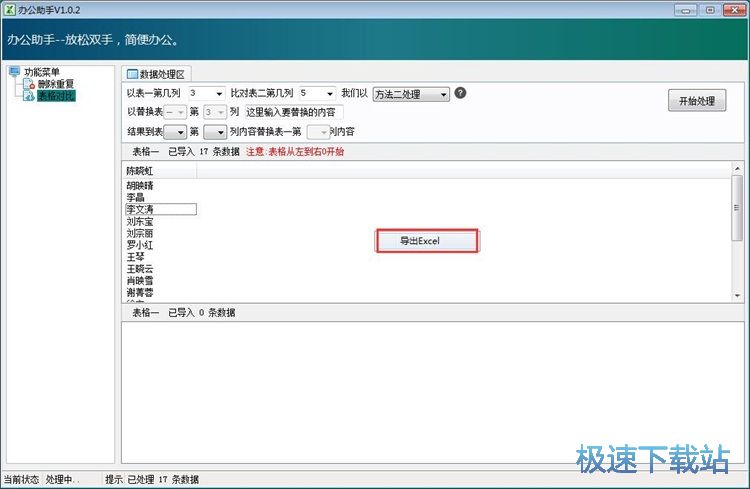Click the empty second table data area
Viewport: 750px width, 489px height.
pos(433,392)
